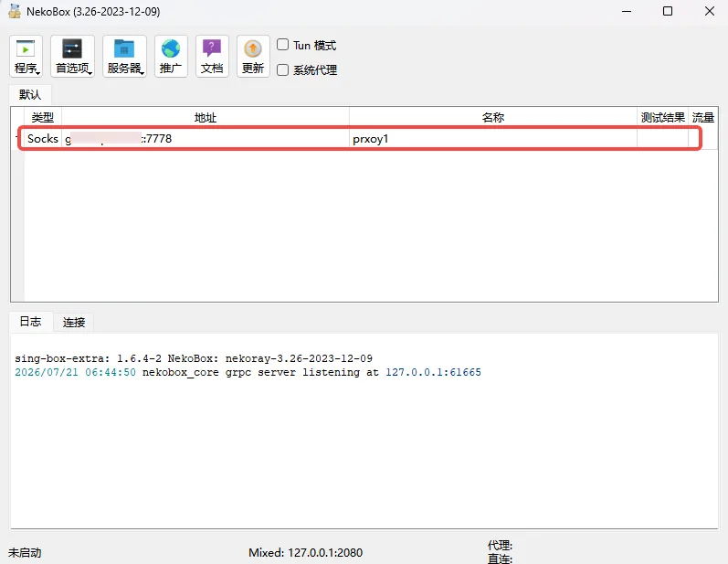The width and height of the screenshot is (728, 564).
Task: Sort by the 类型 column header
Action: click(43, 117)
